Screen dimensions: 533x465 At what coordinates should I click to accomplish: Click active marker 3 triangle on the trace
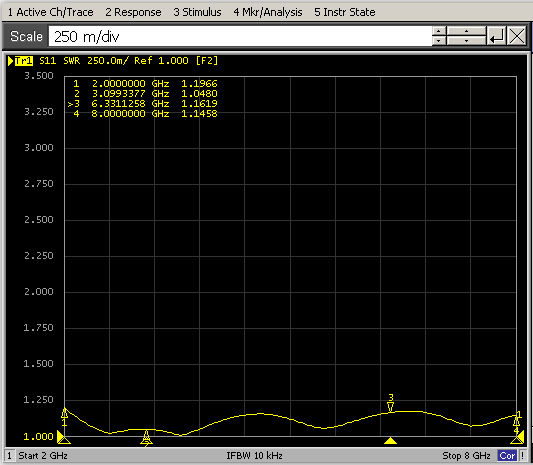click(x=391, y=407)
